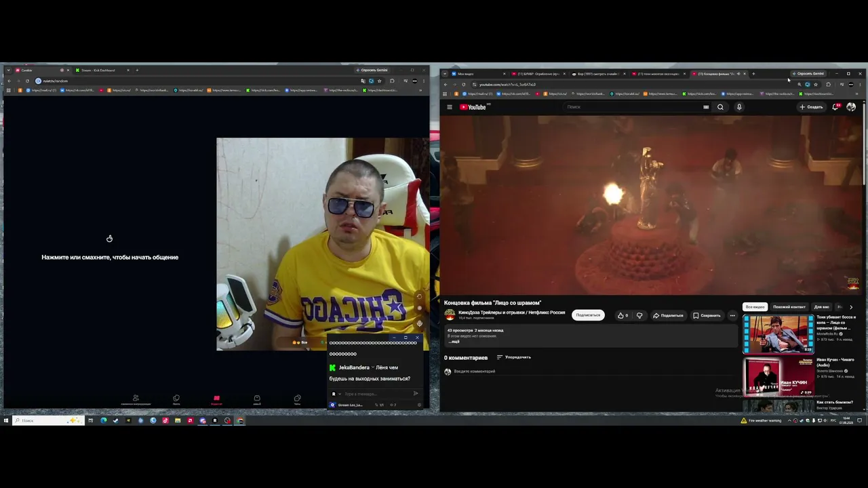Click Спросить Gemini in rulet.tv window
The height and width of the screenshot is (488, 868).
[x=372, y=70]
